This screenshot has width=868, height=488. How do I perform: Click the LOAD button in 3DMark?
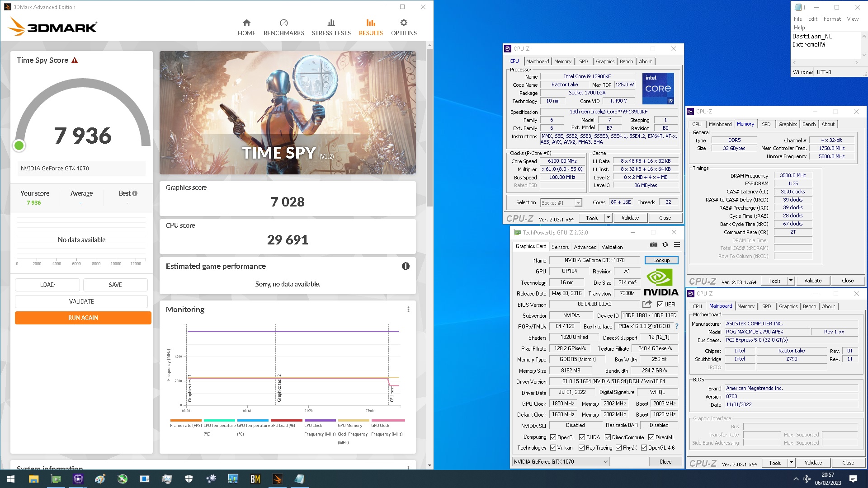tap(47, 285)
